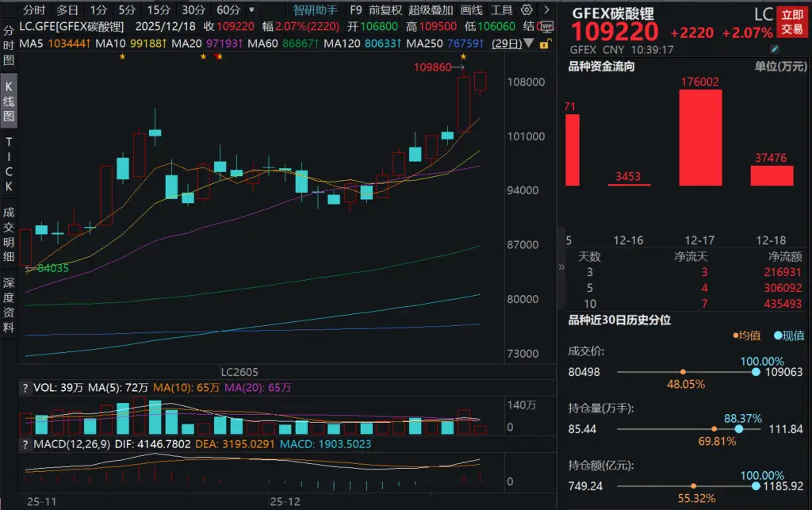Screen dimensions: 812x510
Task: Click the question mark icon next to VOL
Action: pyautogui.click(x=25, y=388)
